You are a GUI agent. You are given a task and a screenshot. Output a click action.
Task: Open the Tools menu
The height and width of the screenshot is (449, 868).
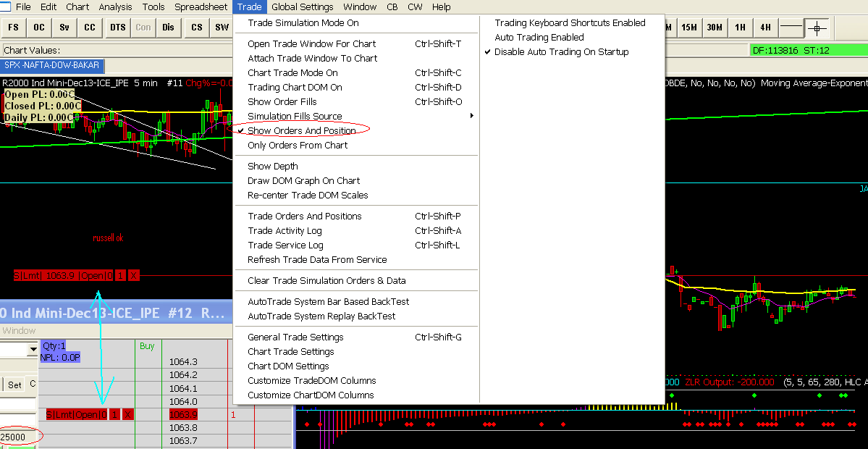point(153,7)
